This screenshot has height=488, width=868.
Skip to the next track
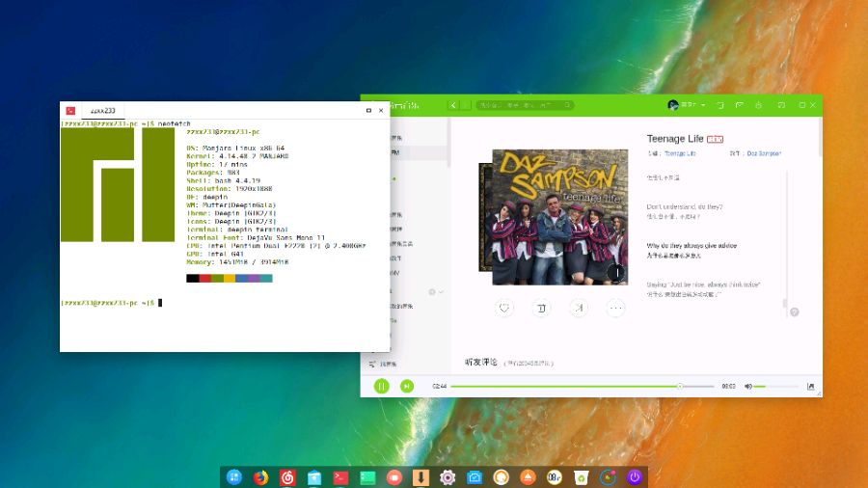tap(407, 386)
